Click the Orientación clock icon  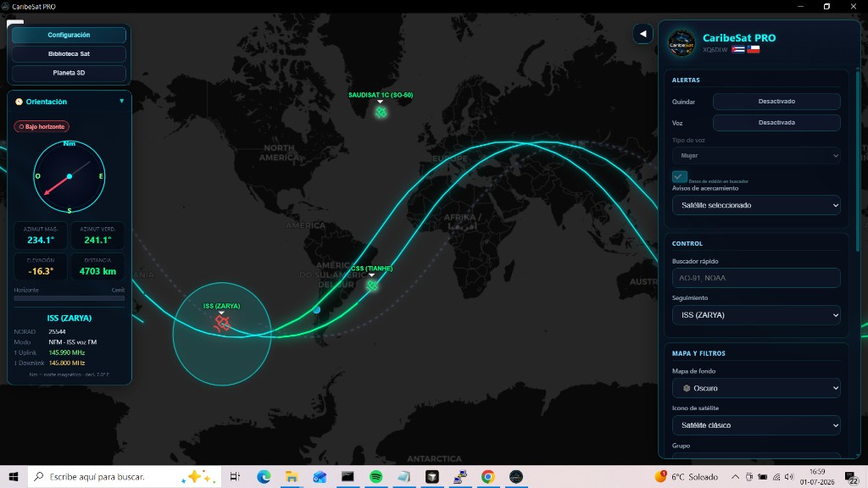pos(19,102)
